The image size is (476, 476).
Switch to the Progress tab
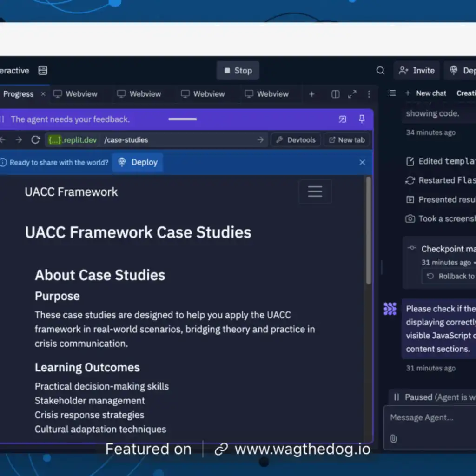(x=18, y=94)
